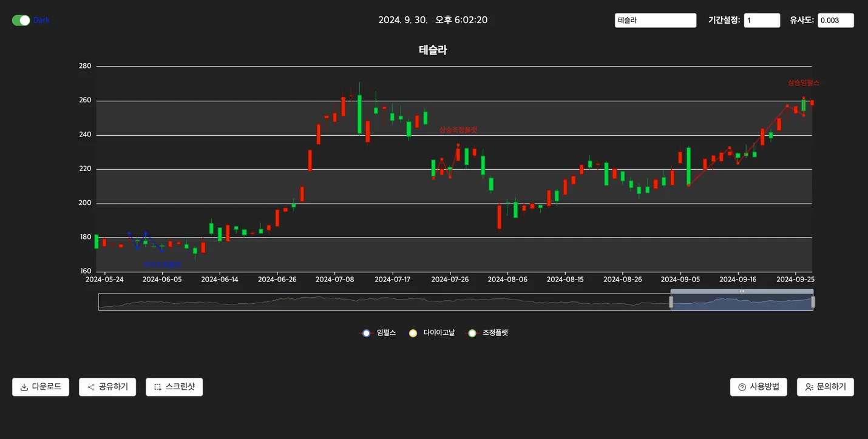Screen dimensions: 868x439
Task: Click the green 조정플랫 legend marker
Action: (x=472, y=333)
